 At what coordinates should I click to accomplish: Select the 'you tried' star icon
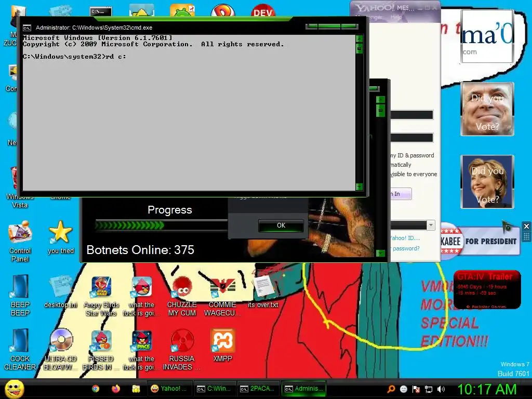tap(60, 237)
